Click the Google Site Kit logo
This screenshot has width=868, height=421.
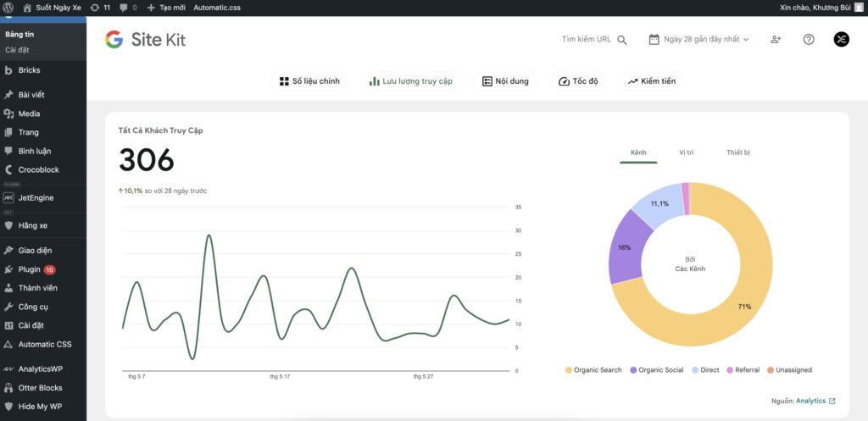[146, 39]
